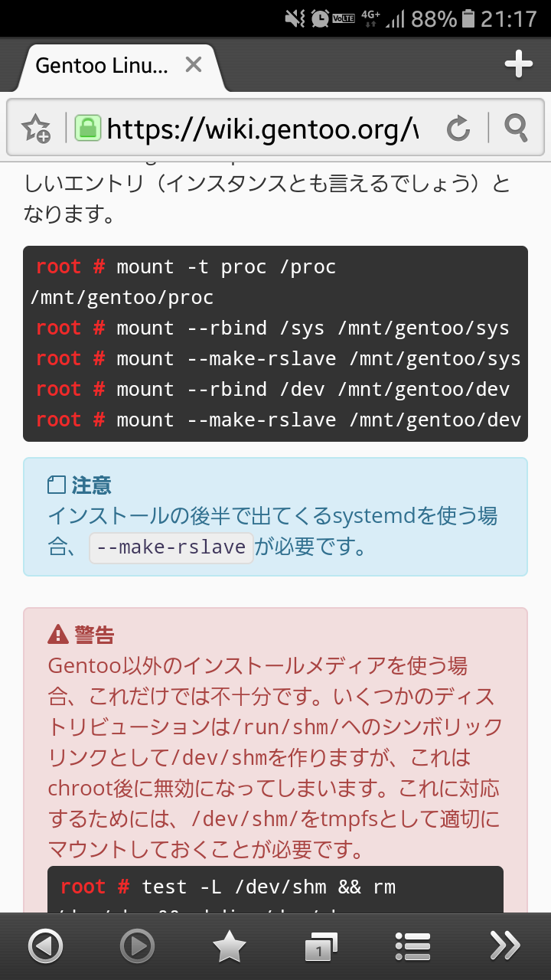
Task: Go back with the left arrow button
Action: pyautogui.click(x=45, y=947)
